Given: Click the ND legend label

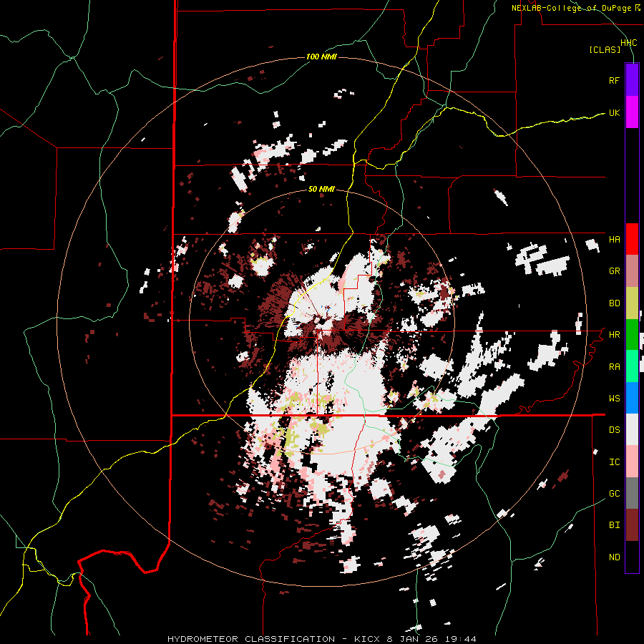Looking at the screenshot, I should [x=614, y=557].
